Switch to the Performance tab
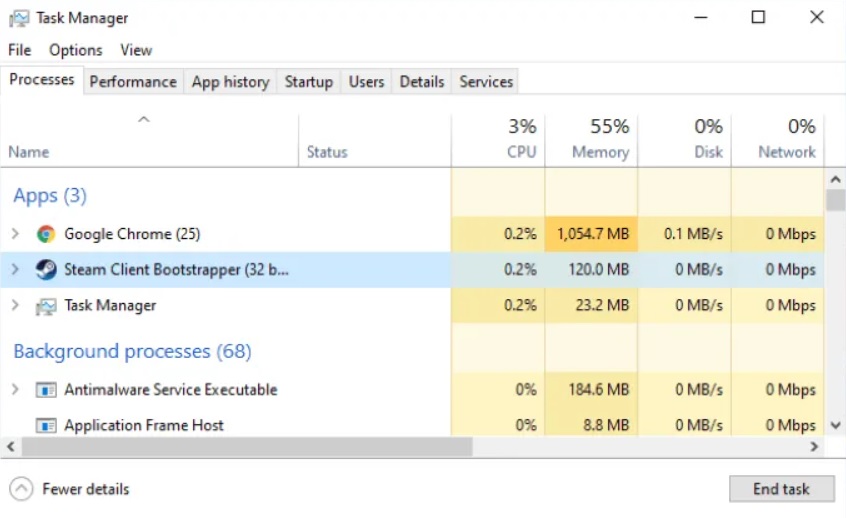The width and height of the screenshot is (846, 518). pyautogui.click(x=133, y=82)
